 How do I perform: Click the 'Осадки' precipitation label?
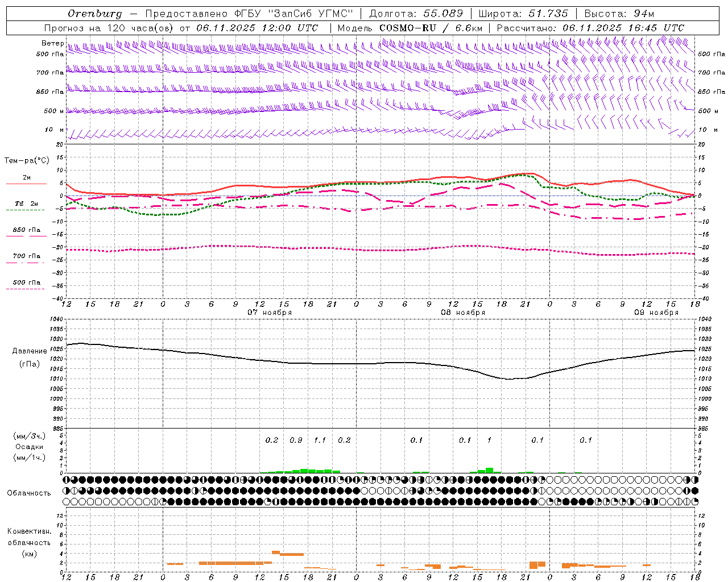coord(29,447)
